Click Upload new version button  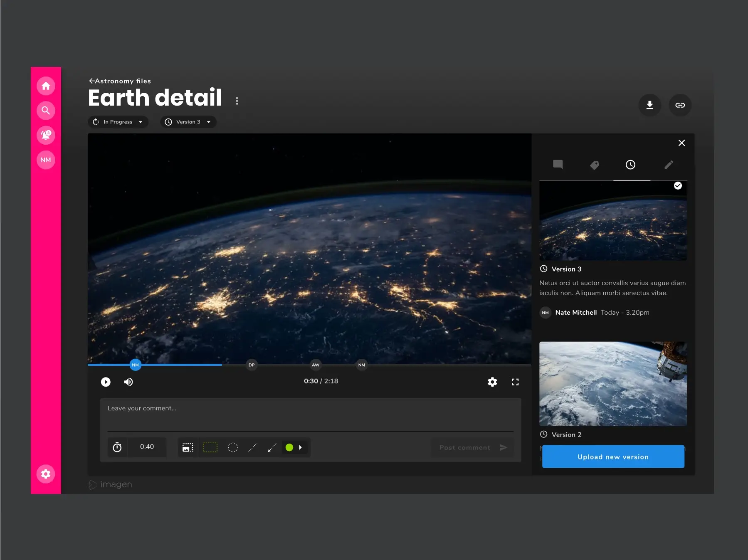click(613, 457)
